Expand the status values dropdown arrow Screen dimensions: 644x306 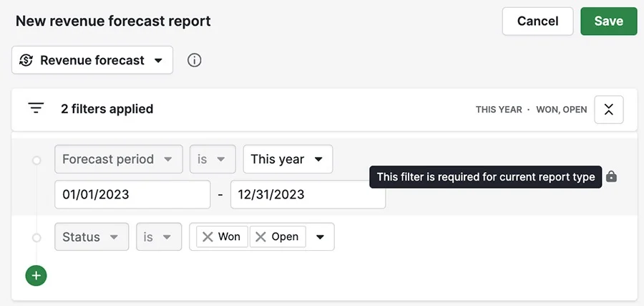tap(320, 237)
